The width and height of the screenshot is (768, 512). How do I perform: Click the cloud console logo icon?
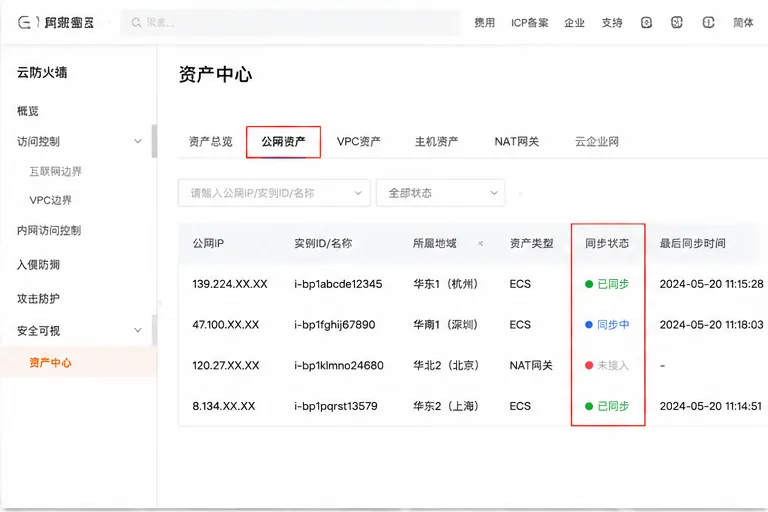(x=24, y=23)
